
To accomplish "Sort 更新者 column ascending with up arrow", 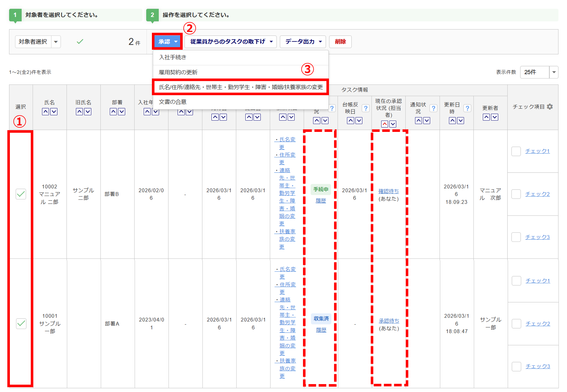I will (x=486, y=117).
